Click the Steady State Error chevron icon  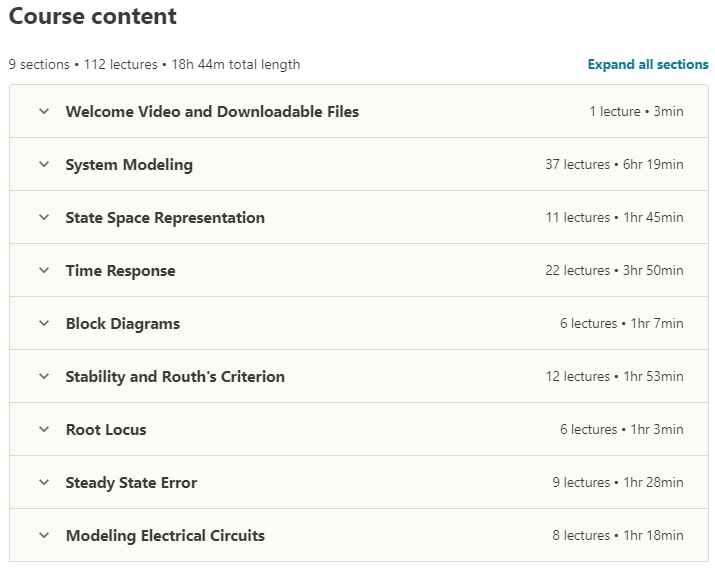(x=44, y=482)
